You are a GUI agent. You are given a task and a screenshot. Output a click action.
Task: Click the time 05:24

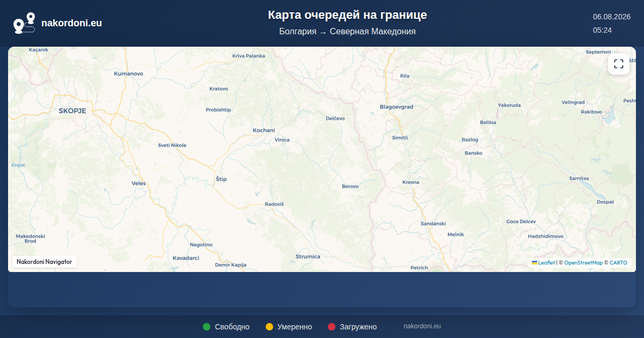click(602, 30)
